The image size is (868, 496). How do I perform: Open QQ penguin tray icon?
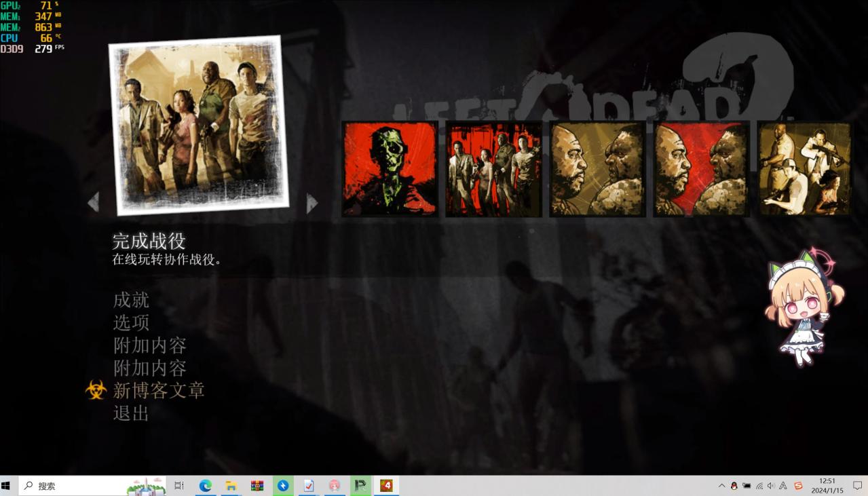point(734,486)
